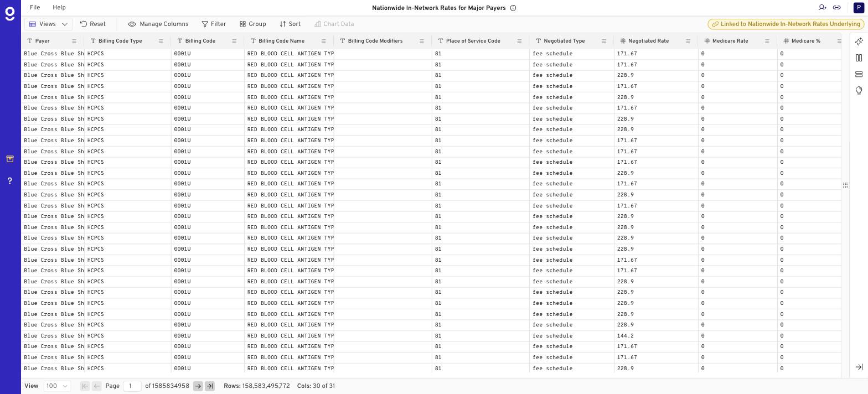Open the Sort options
This screenshot has width=868, height=394.
click(x=290, y=24)
